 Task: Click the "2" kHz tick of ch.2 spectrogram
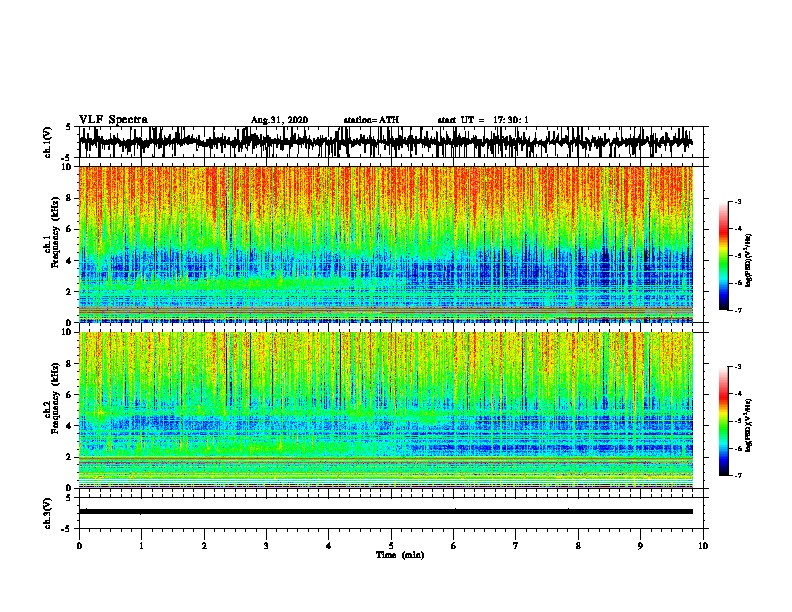(x=71, y=457)
